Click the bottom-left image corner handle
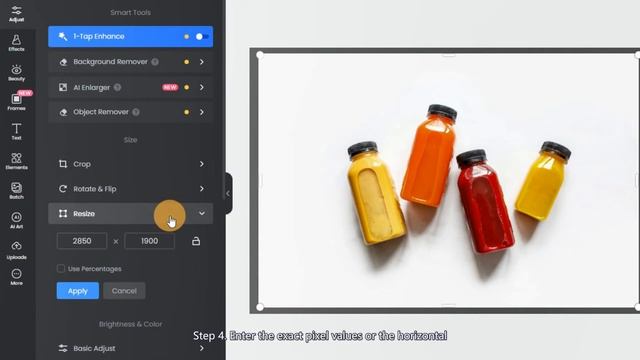Viewport: 640px width, 360px height. pos(260,307)
